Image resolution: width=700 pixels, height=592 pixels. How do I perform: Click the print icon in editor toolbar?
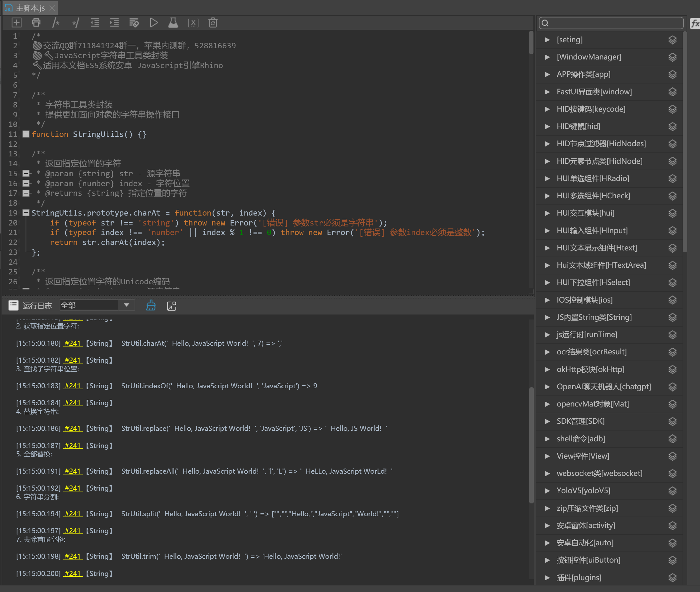[x=36, y=23]
